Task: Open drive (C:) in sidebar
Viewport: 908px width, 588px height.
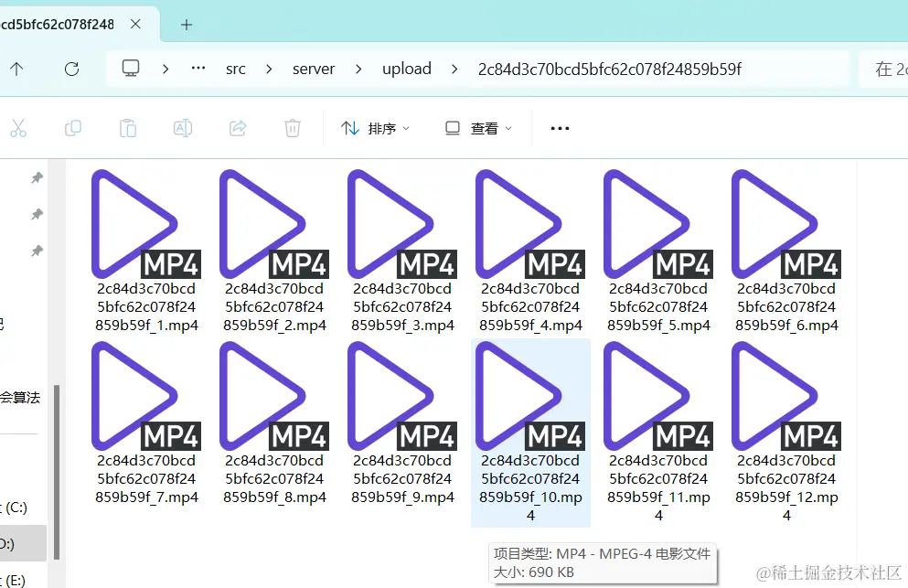Action: click(x=14, y=508)
